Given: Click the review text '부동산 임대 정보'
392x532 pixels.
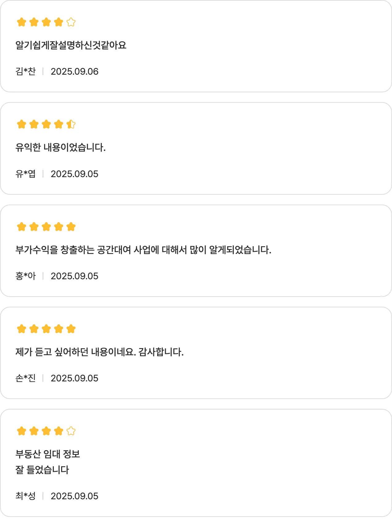Looking at the screenshot, I should 48,454.
